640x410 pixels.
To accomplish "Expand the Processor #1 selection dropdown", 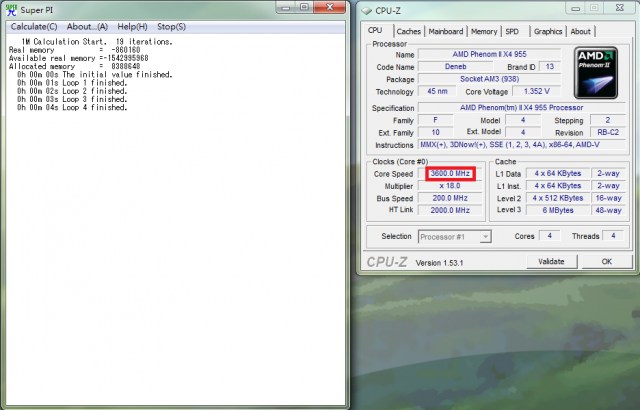I will click(x=485, y=237).
